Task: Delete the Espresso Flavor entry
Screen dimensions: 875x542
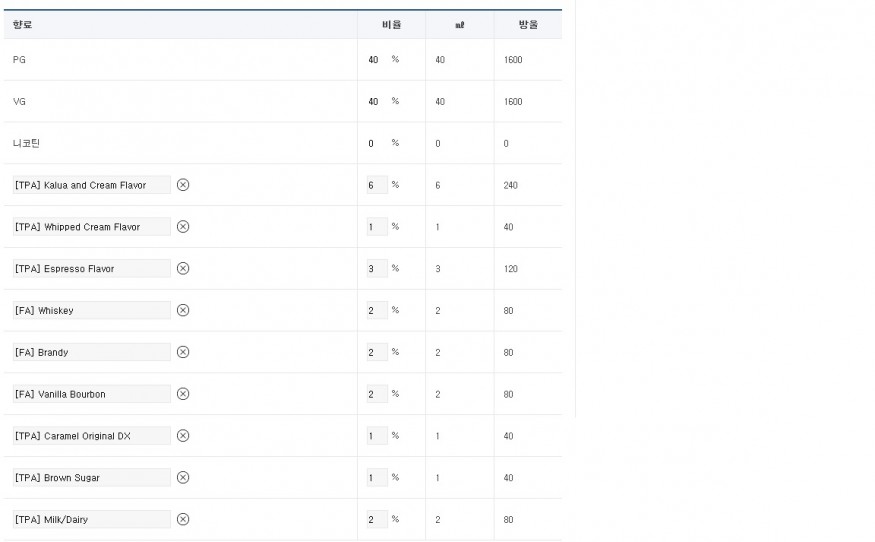Action: (183, 269)
